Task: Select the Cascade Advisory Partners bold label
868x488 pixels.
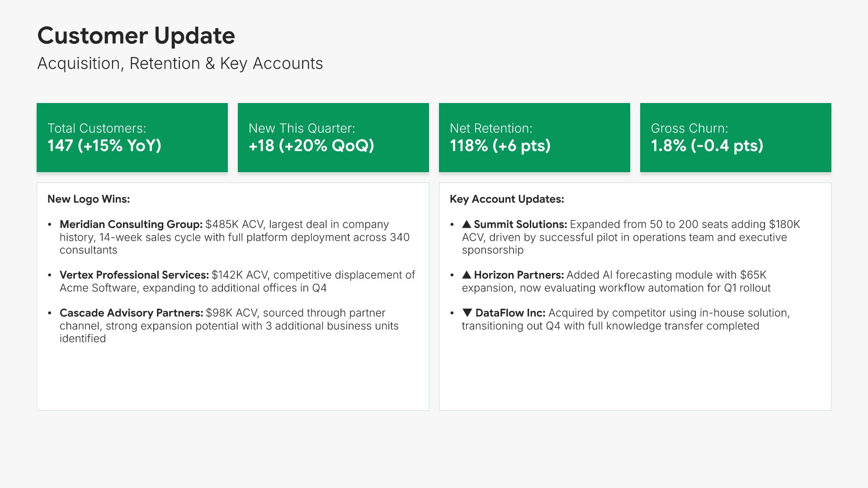Action: coord(132,313)
